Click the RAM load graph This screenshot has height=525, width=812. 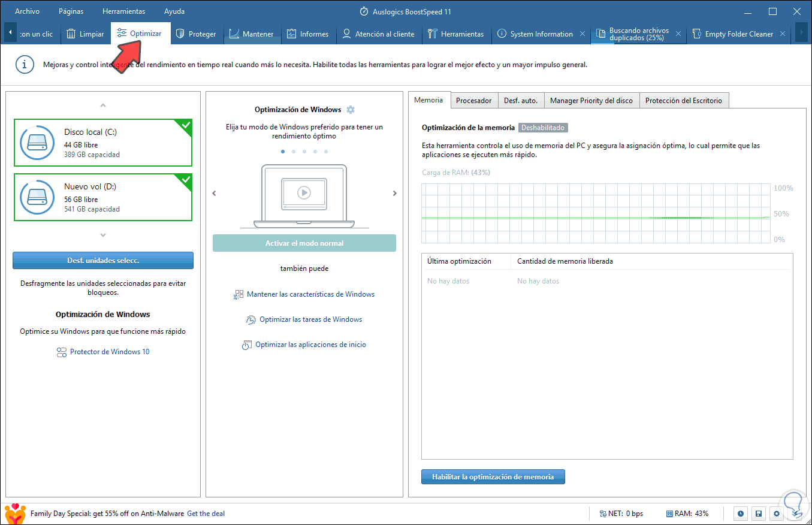click(x=597, y=213)
